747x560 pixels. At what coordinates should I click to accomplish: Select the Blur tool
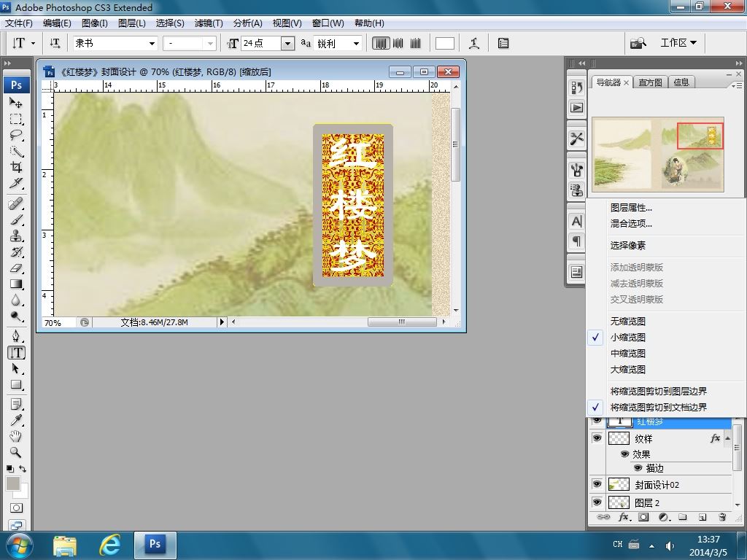[16, 300]
